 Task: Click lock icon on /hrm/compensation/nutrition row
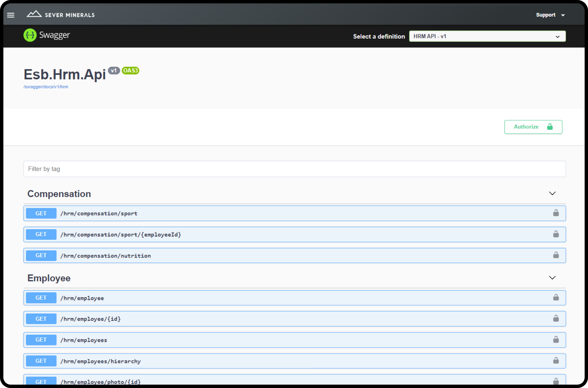(556, 255)
